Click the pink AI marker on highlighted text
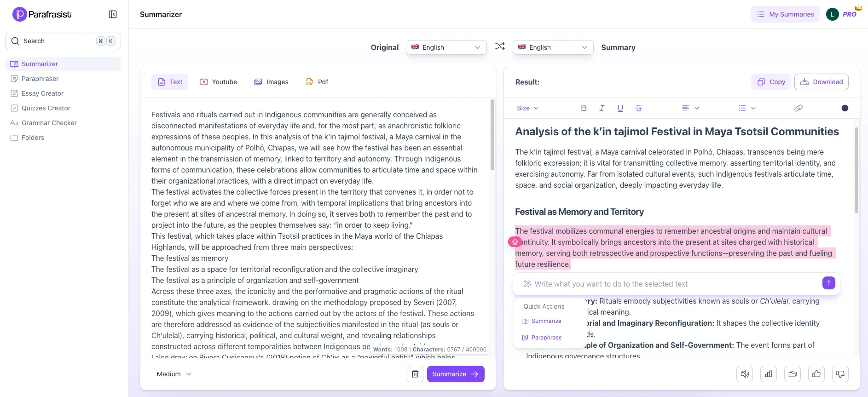This screenshot has width=868, height=397. point(515,242)
